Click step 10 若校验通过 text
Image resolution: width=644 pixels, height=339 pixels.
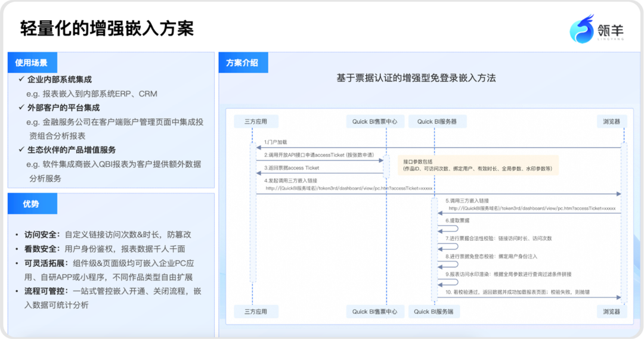tap(518, 292)
